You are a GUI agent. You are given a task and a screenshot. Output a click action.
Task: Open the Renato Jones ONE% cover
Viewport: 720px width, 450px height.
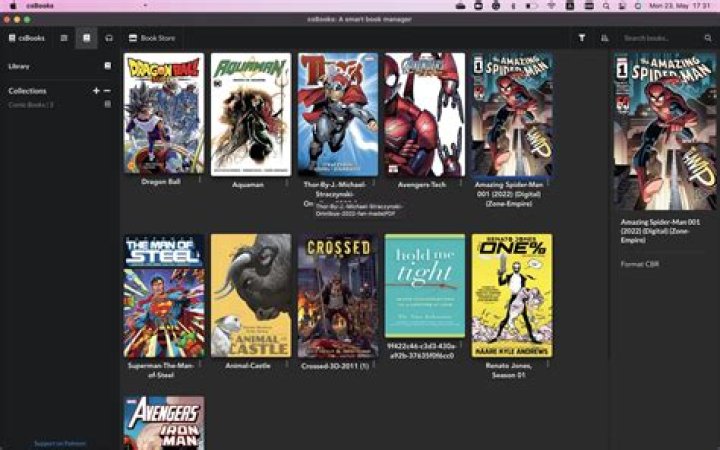pyautogui.click(x=512, y=296)
